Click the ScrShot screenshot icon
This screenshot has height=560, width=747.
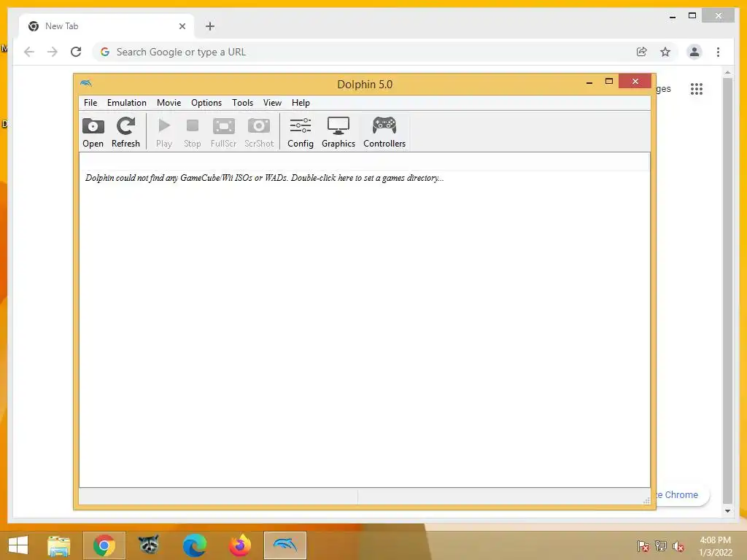(x=259, y=133)
